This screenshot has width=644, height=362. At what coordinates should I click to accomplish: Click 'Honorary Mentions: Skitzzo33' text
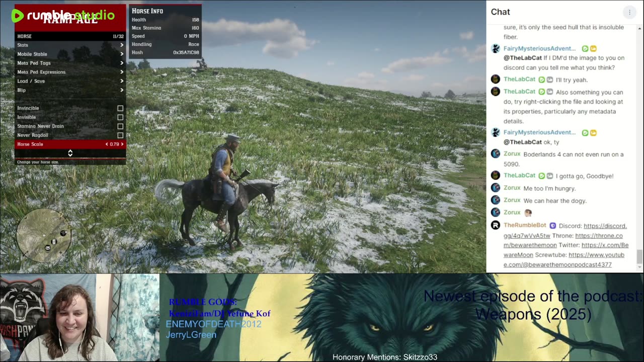385,357
